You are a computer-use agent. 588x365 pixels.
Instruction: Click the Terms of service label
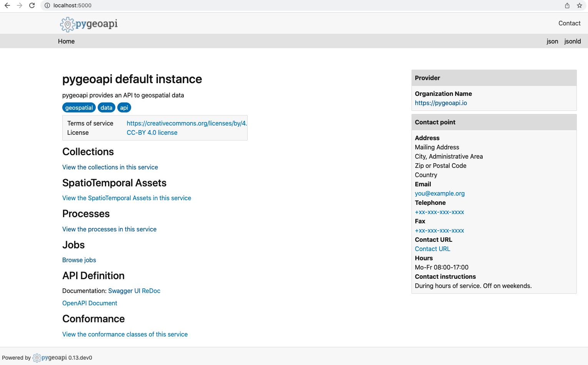point(90,123)
